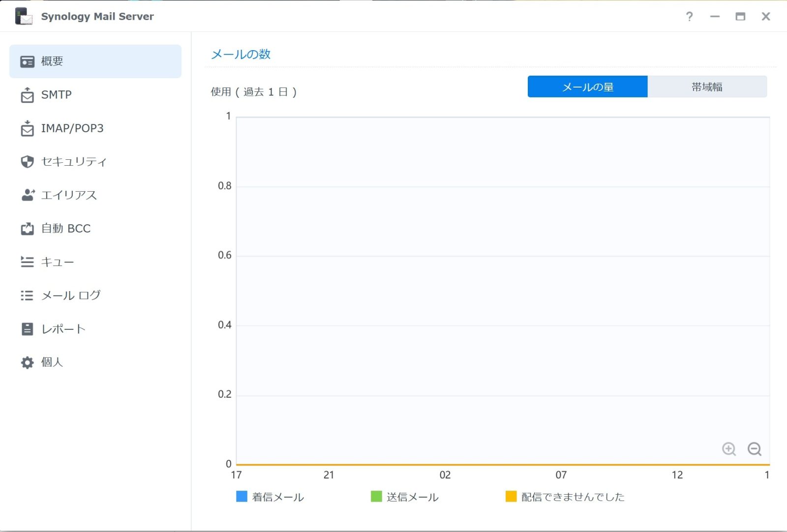Click the Synology Mail Server app icon
Screen dimensions: 787x532
tap(24, 16)
